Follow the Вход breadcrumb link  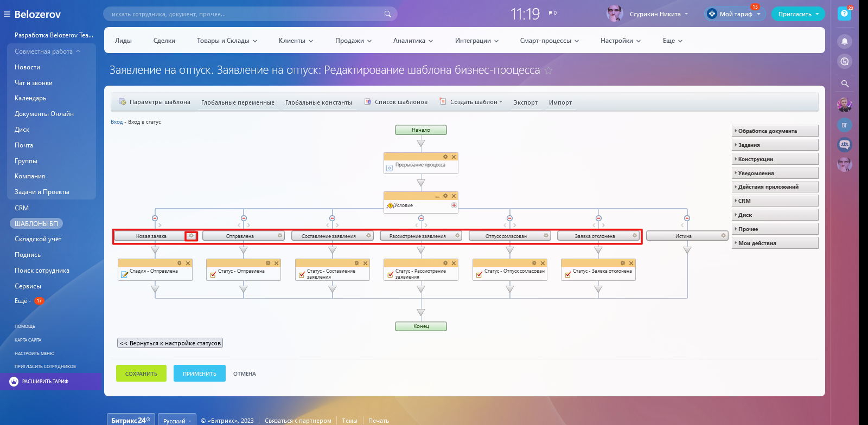coord(117,122)
